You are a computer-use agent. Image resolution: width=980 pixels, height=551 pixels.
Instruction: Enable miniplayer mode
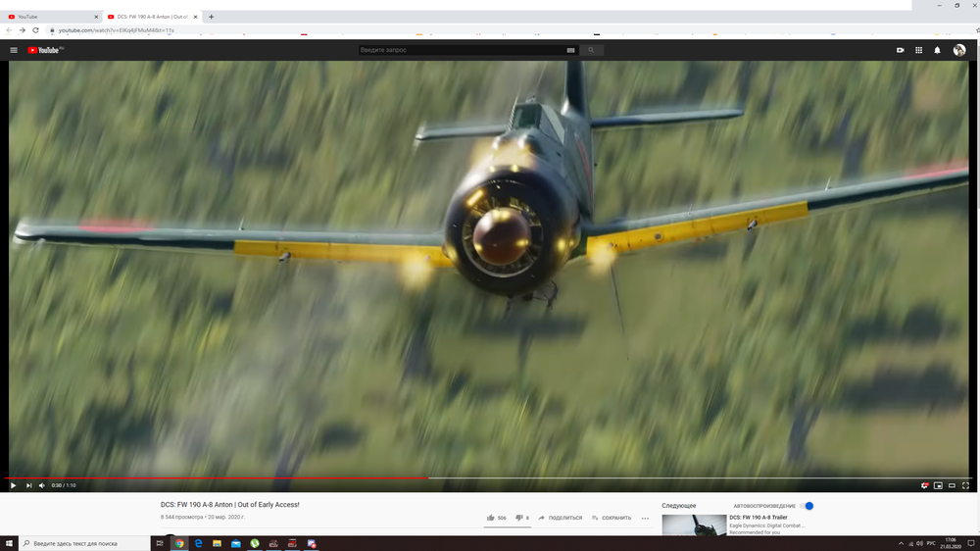(938, 485)
